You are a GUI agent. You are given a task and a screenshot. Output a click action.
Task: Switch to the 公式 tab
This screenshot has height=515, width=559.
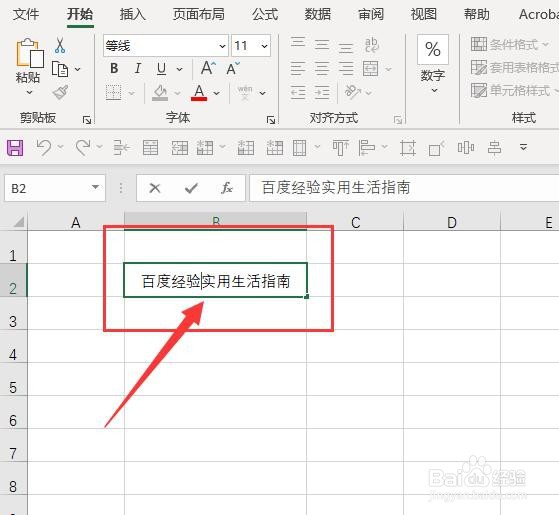tap(265, 14)
